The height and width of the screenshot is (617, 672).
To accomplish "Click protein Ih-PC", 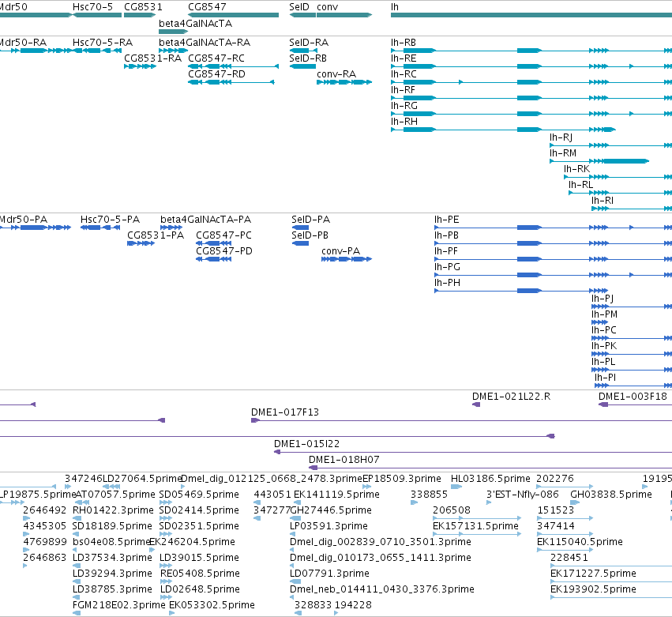I will pyautogui.click(x=604, y=330).
